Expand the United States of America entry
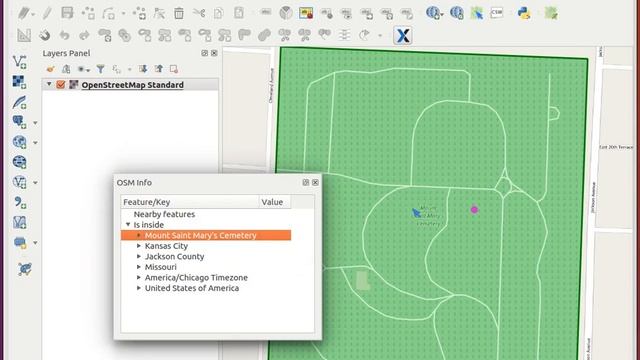The width and height of the screenshot is (640, 360). point(139,288)
